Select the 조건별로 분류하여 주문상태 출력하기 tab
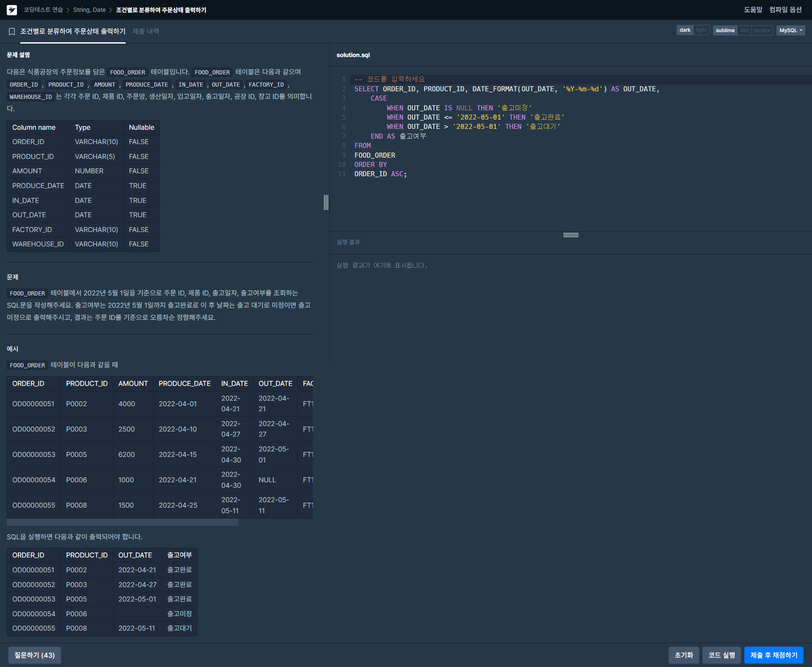 click(x=73, y=31)
